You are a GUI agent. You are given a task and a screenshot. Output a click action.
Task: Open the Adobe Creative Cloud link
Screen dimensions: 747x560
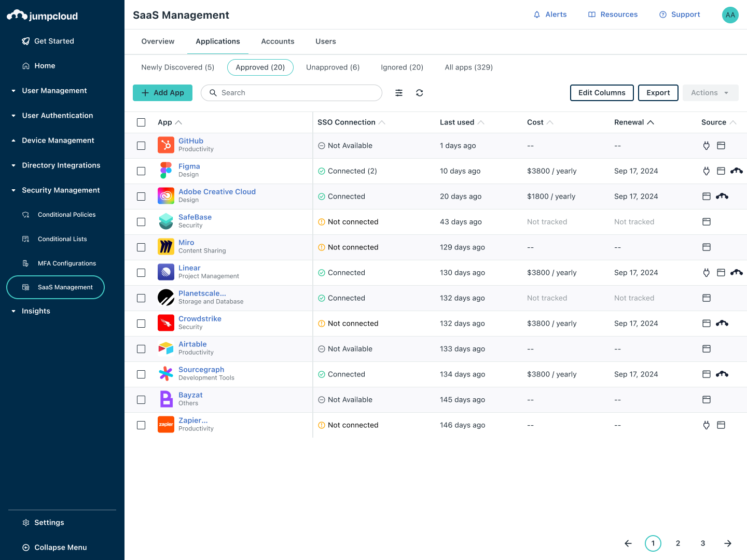[217, 192]
